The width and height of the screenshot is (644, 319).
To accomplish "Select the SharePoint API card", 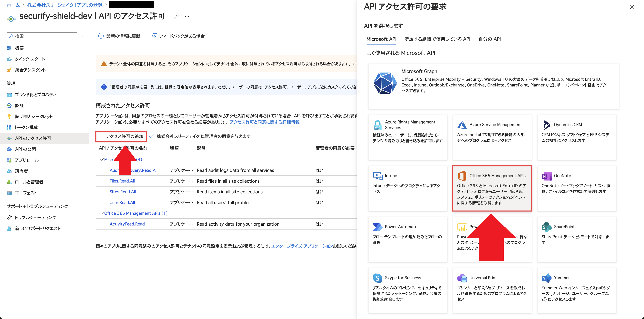I will point(577,239).
